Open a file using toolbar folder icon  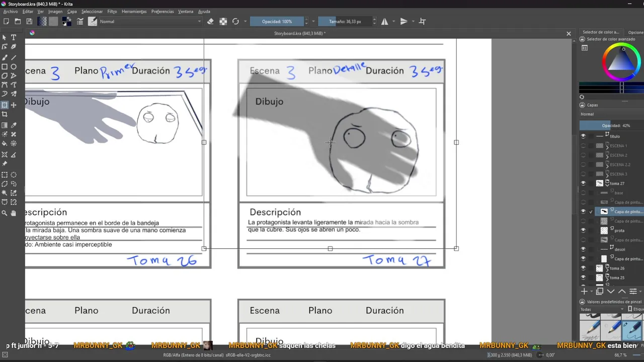(x=18, y=22)
